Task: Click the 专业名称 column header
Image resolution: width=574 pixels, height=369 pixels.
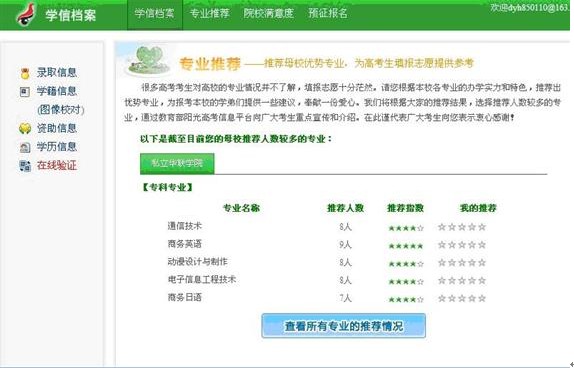Action: (x=241, y=208)
